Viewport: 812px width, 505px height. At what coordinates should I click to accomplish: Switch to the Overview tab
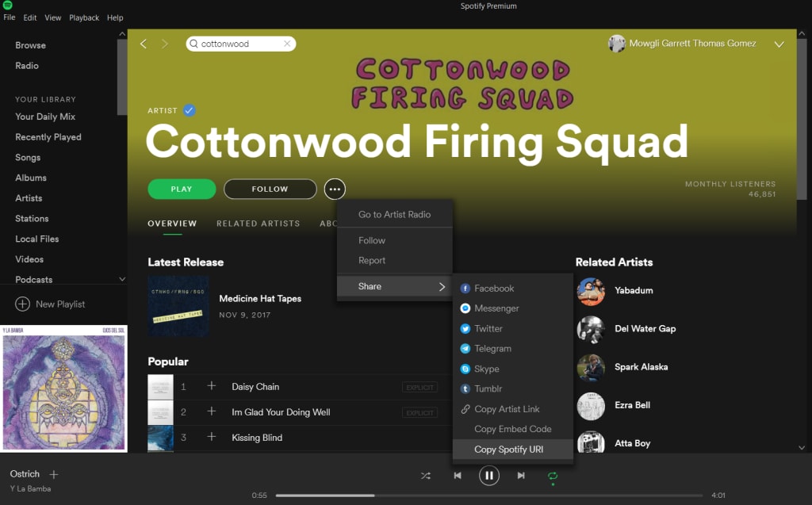tap(172, 224)
